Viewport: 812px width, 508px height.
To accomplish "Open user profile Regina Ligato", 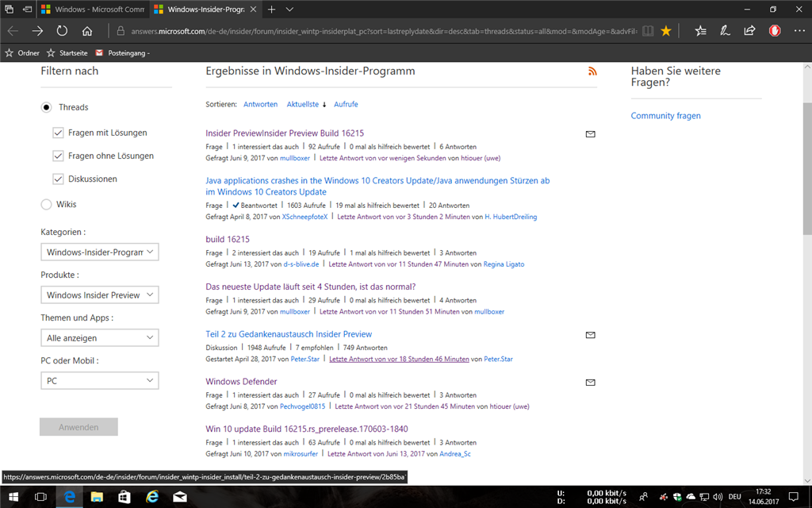I will tap(504, 264).
